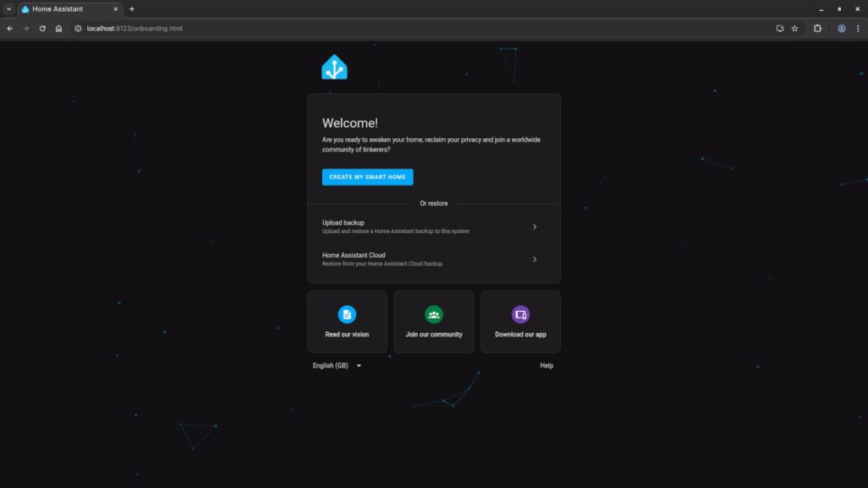The height and width of the screenshot is (488, 868).
Task: Click the Read our vision document icon
Action: 347,314
